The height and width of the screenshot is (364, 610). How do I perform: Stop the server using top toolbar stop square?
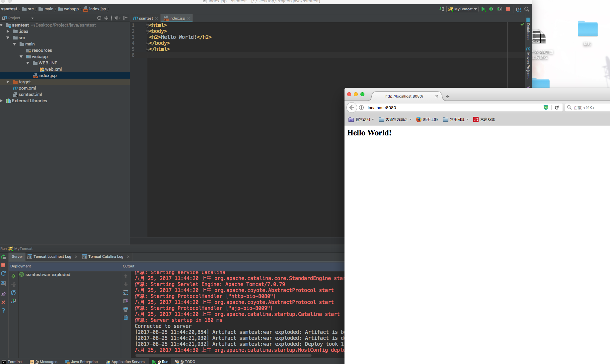[x=508, y=9]
